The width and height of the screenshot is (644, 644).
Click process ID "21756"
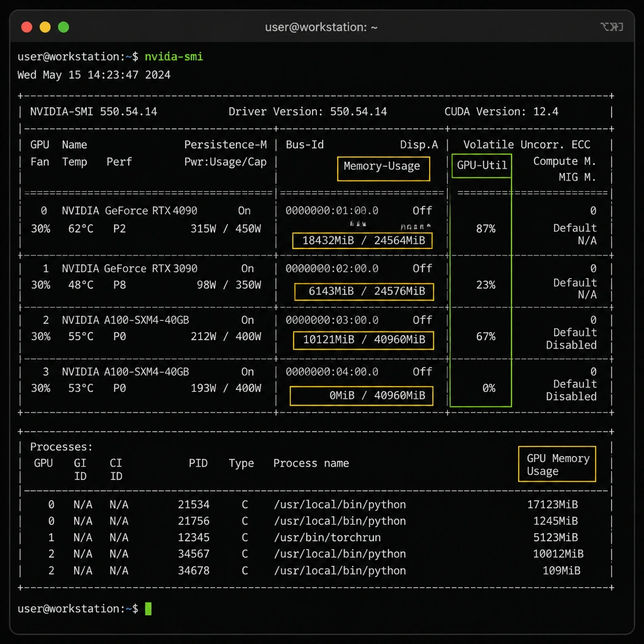[x=194, y=521]
